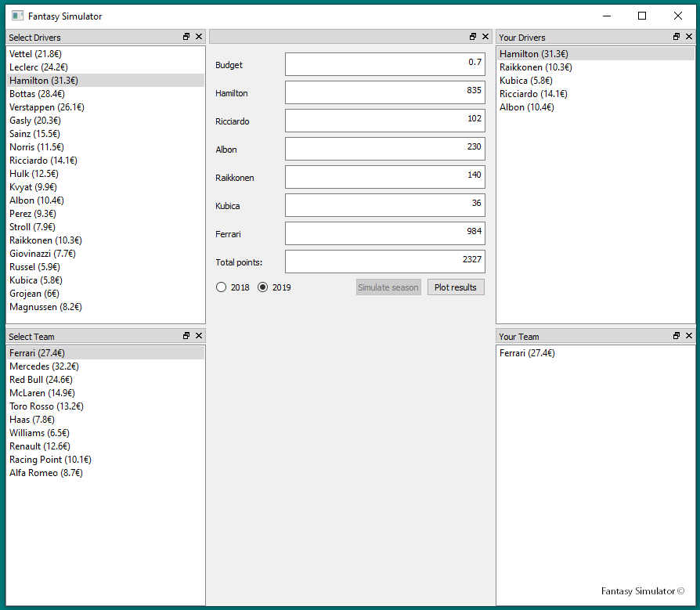The width and height of the screenshot is (700, 610).
Task: Select McLaren (14.9€) team
Action: coord(106,393)
